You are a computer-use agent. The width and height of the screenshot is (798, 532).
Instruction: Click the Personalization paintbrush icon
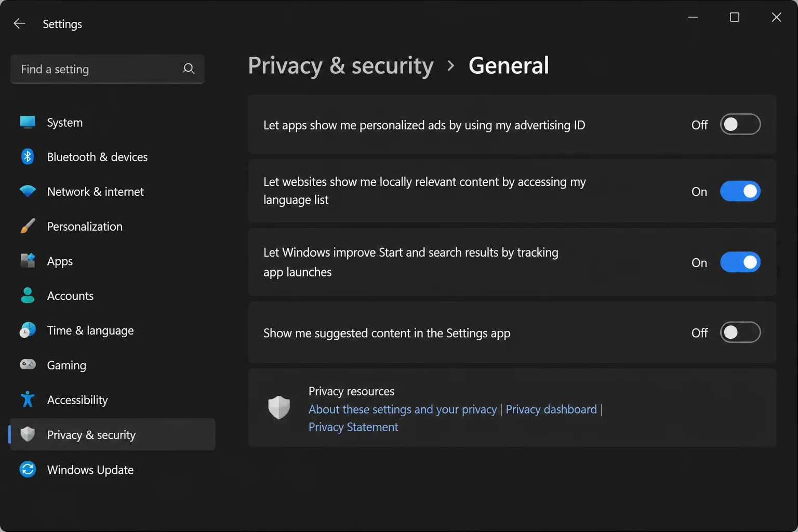coord(28,226)
